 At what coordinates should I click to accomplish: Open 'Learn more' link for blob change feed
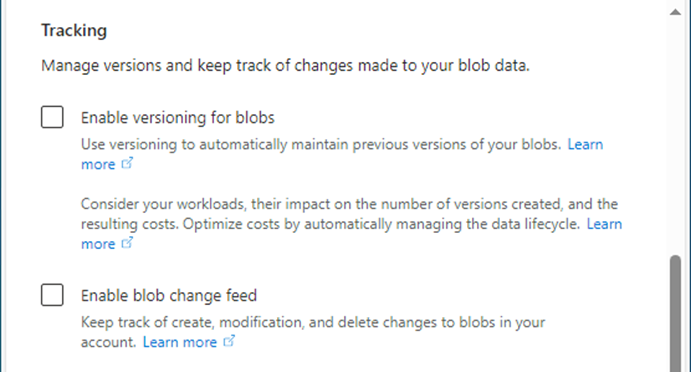(x=180, y=342)
